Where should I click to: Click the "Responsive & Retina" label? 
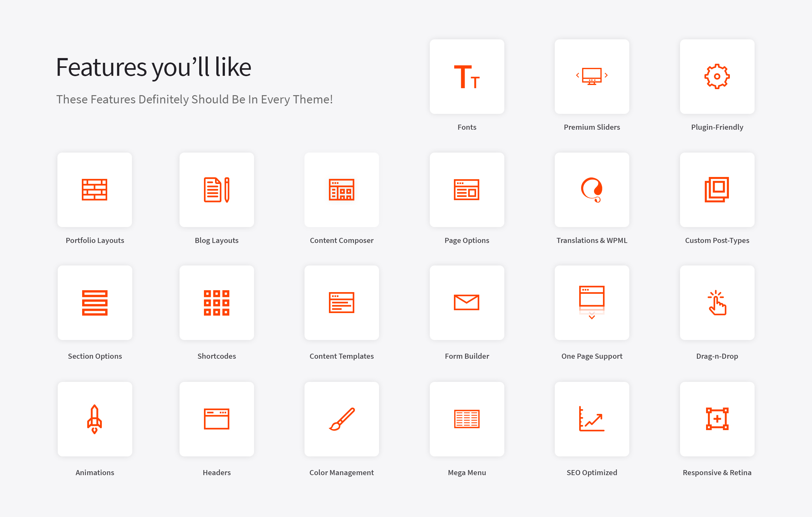[717, 473]
